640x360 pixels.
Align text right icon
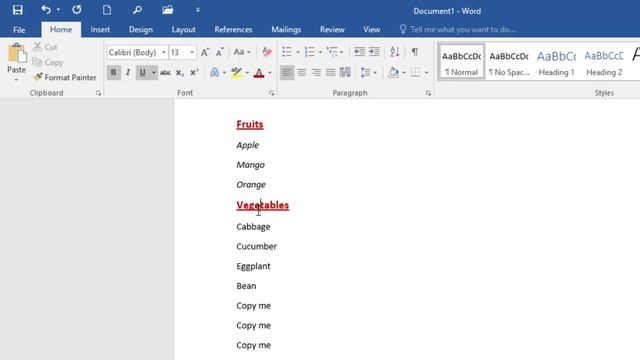(x=316, y=73)
